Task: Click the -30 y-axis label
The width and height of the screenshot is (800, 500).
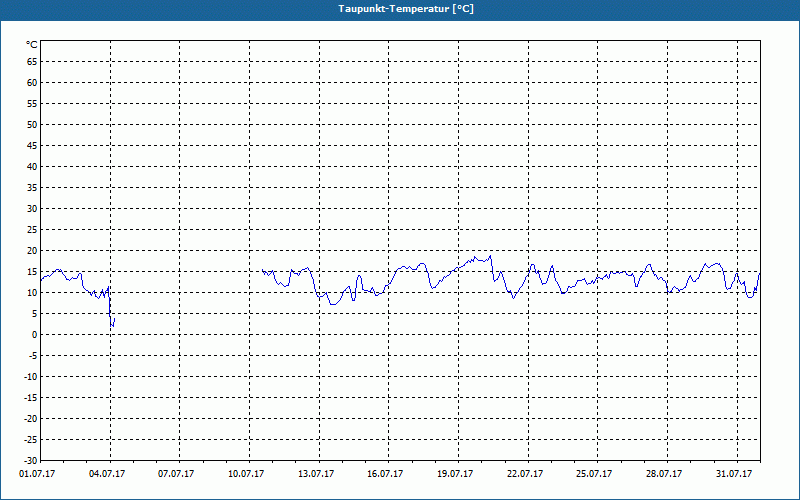Action: coord(31,461)
